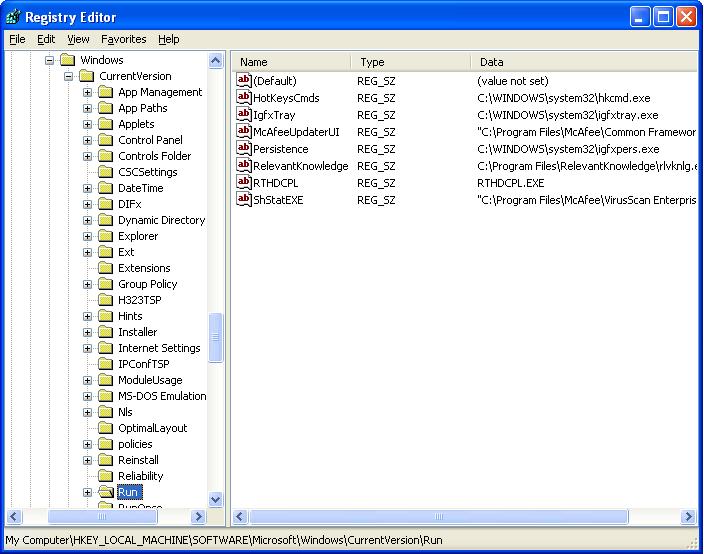Click values pane scroll right arrow
The height and width of the screenshot is (554, 704).
688,517
